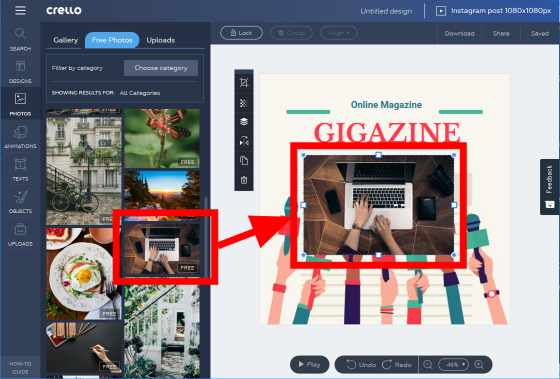Open the How-To Guide
This screenshot has width=560, height=379.
(20, 368)
